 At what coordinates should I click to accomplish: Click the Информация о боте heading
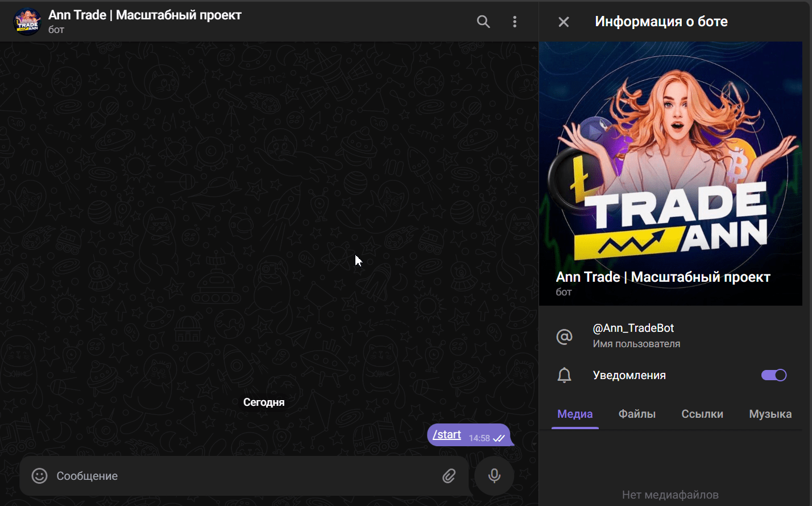click(x=661, y=22)
